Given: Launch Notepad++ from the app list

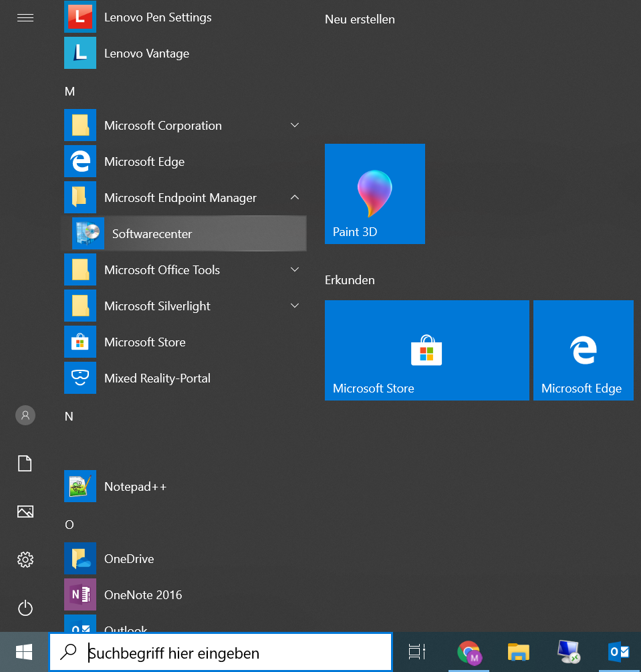Looking at the screenshot, I should [135, 487].
